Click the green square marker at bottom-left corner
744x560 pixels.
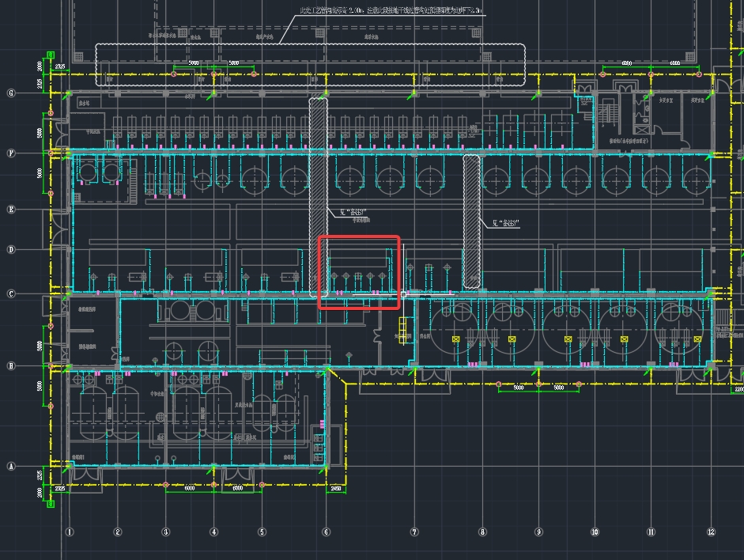51,502
